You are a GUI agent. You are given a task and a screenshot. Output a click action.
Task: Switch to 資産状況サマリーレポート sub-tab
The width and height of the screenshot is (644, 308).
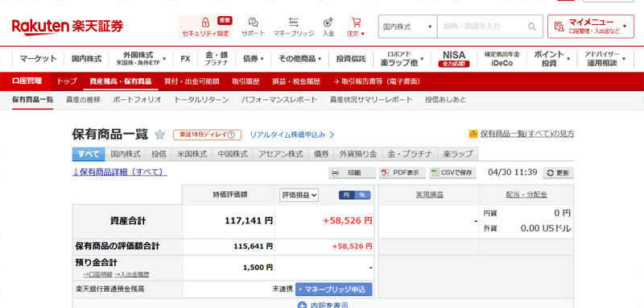(371, 99)
